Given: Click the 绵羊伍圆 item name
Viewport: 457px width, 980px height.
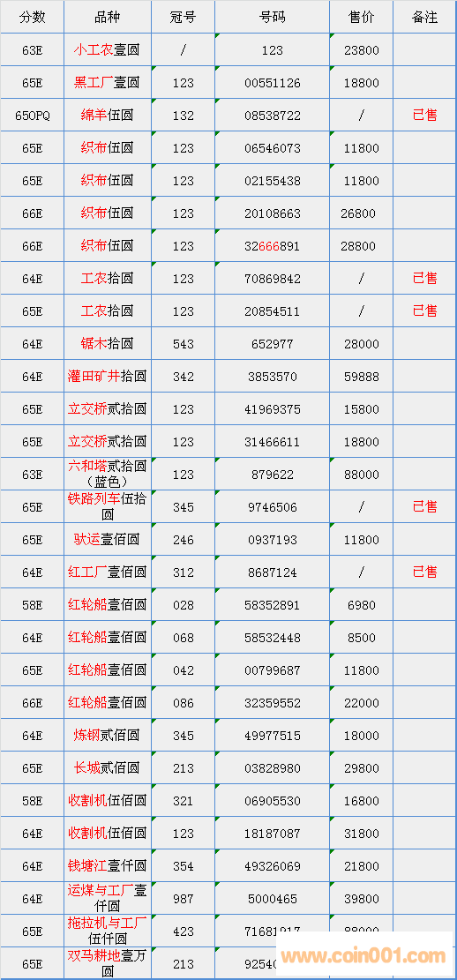Looking at the screenshot, I should [107, 115].
